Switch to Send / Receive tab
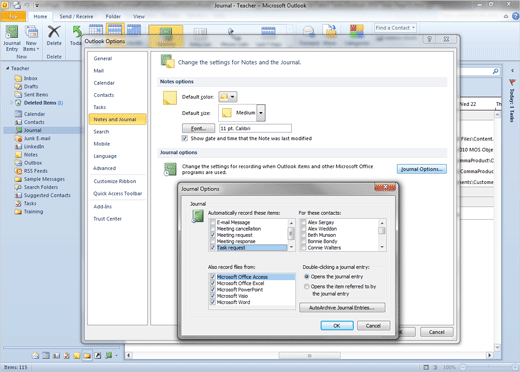This screenshot has width=520, height=372. 76,16
